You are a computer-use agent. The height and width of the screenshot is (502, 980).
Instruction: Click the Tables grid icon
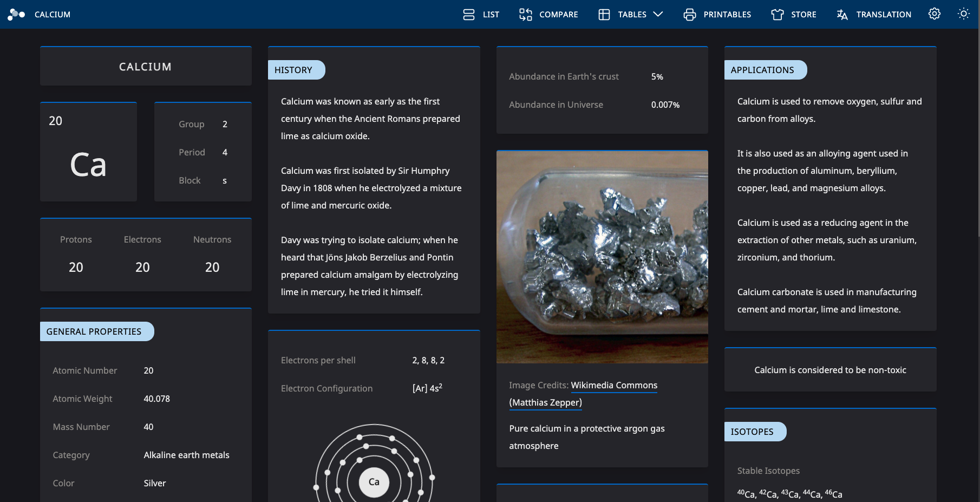coord(604,15)
